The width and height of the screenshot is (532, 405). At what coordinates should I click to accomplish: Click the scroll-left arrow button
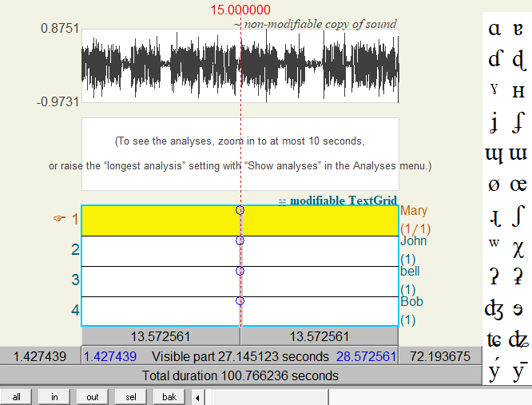point(197,397)
